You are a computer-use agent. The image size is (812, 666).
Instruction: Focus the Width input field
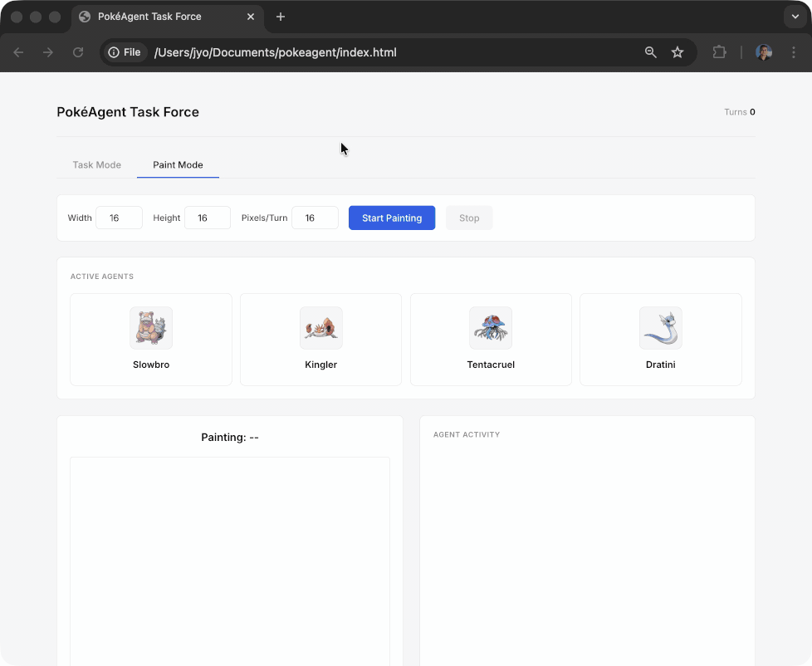point(119,218)
